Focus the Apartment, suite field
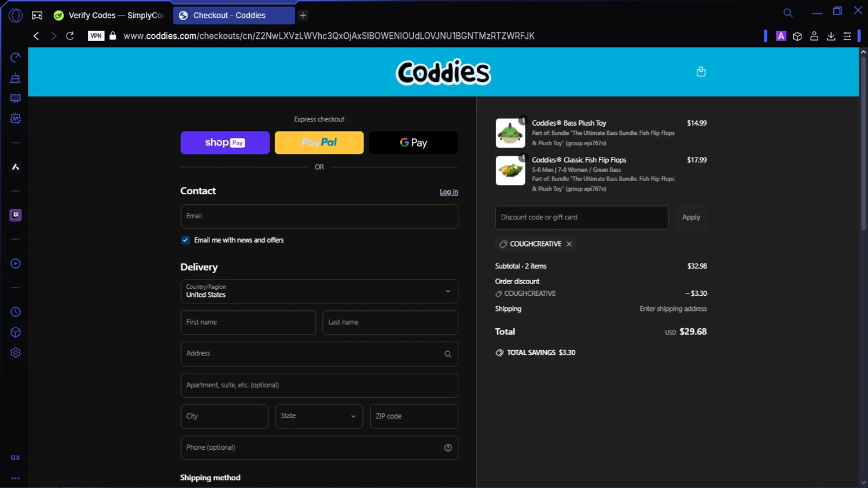 [319, 386]
